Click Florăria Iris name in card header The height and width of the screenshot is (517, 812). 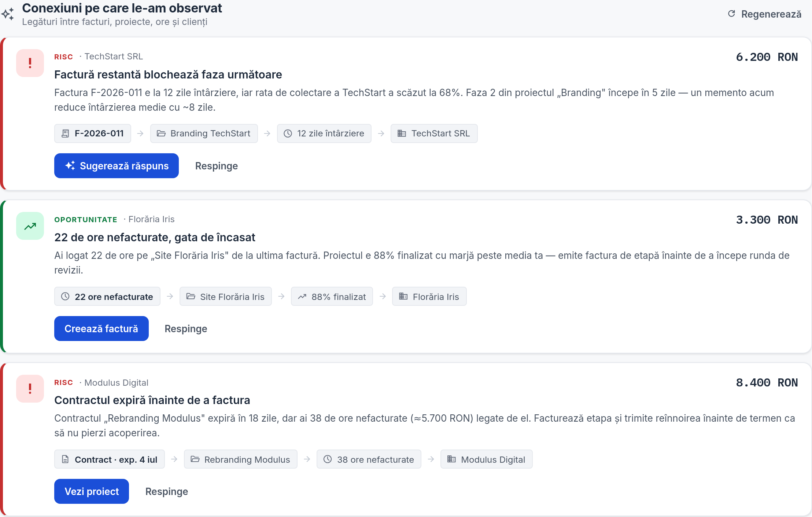pyautogui.click(x=151, y=219)
